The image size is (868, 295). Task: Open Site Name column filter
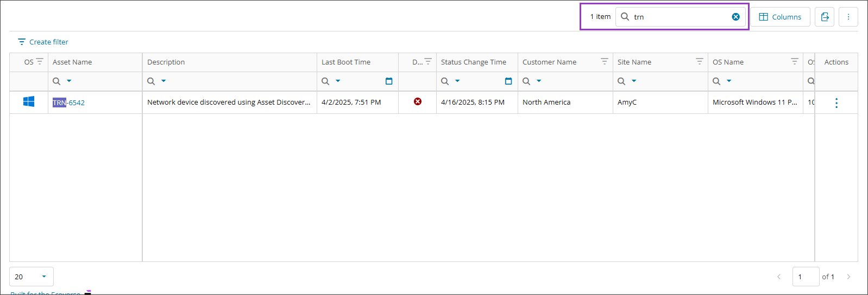699,62
